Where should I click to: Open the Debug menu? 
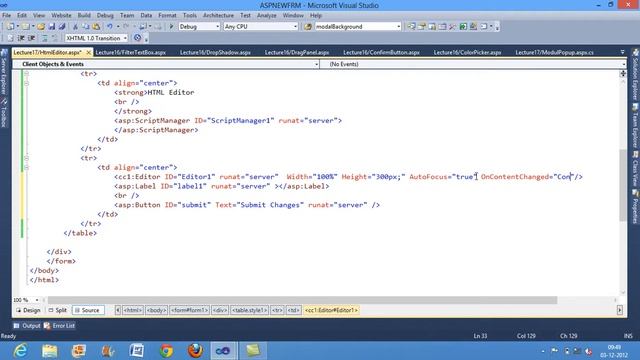(x=105, y=16)
